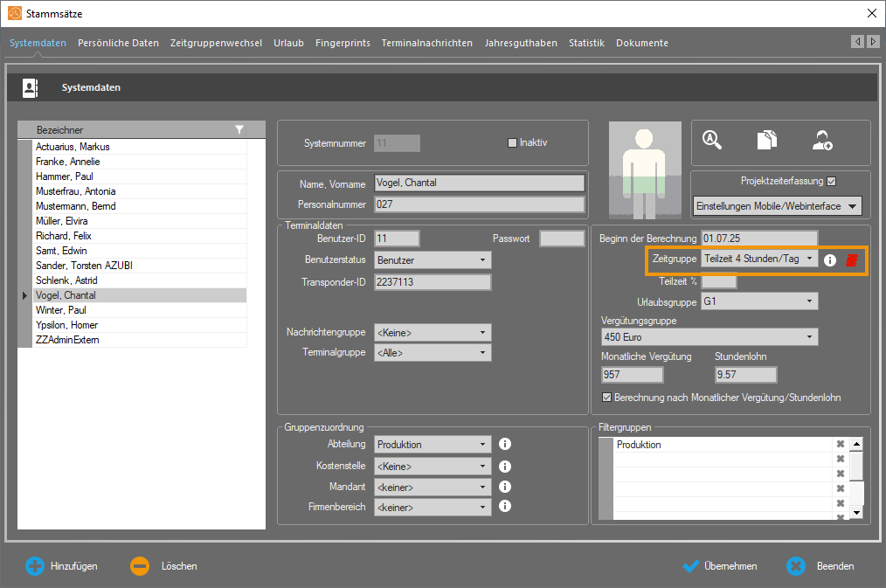Click the info icon beside Zeitgruppe

pos(830,259)
